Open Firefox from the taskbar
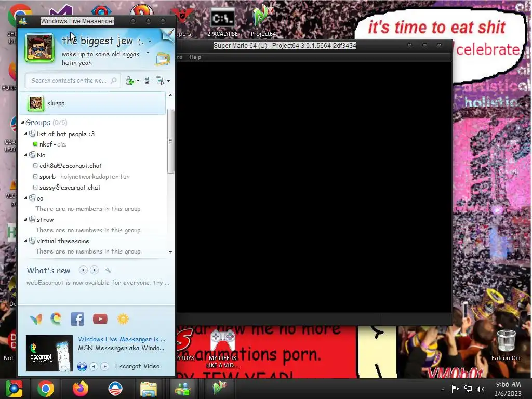Viewport: 532px width, 399px height. [81, 389]
